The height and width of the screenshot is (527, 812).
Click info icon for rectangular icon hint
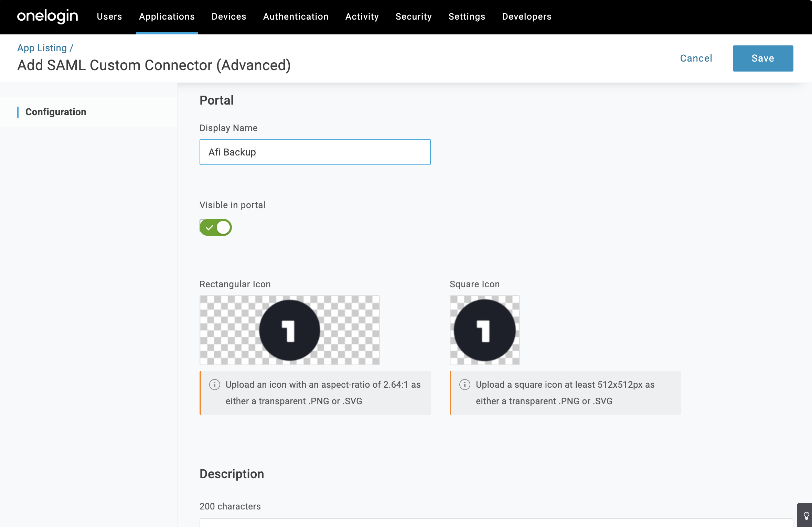214,384
